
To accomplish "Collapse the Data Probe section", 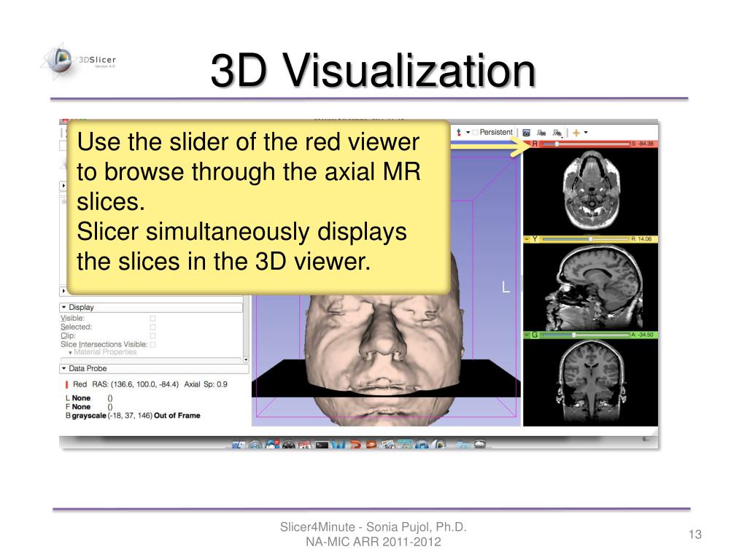I will 154,368.
